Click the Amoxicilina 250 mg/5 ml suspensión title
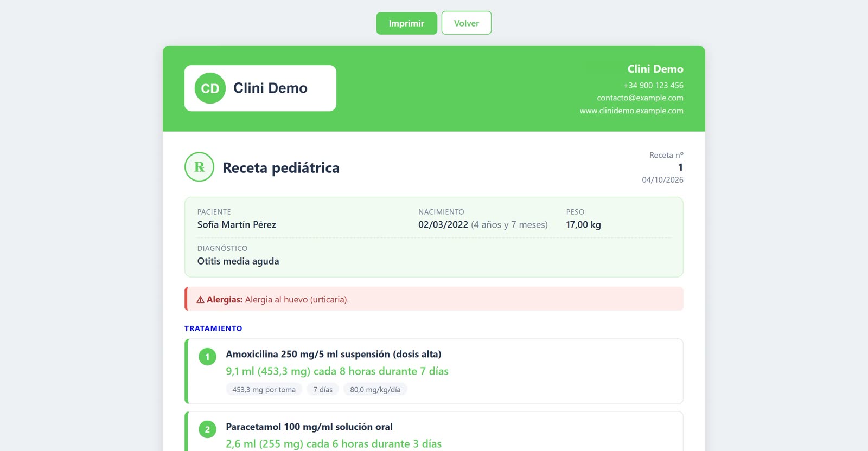868x451 pixels. coord(334,354)
